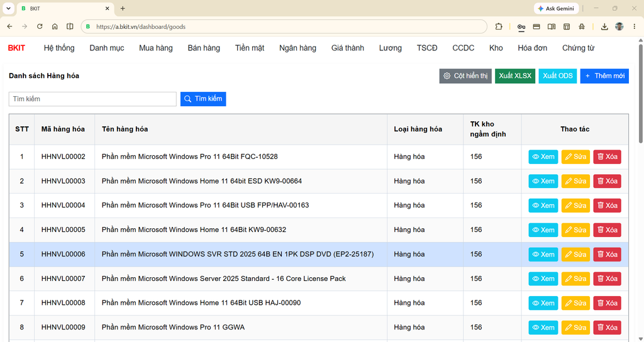
Task: Edit item HHNVL00006 with Sửa
Action: (x=575, y=255)
